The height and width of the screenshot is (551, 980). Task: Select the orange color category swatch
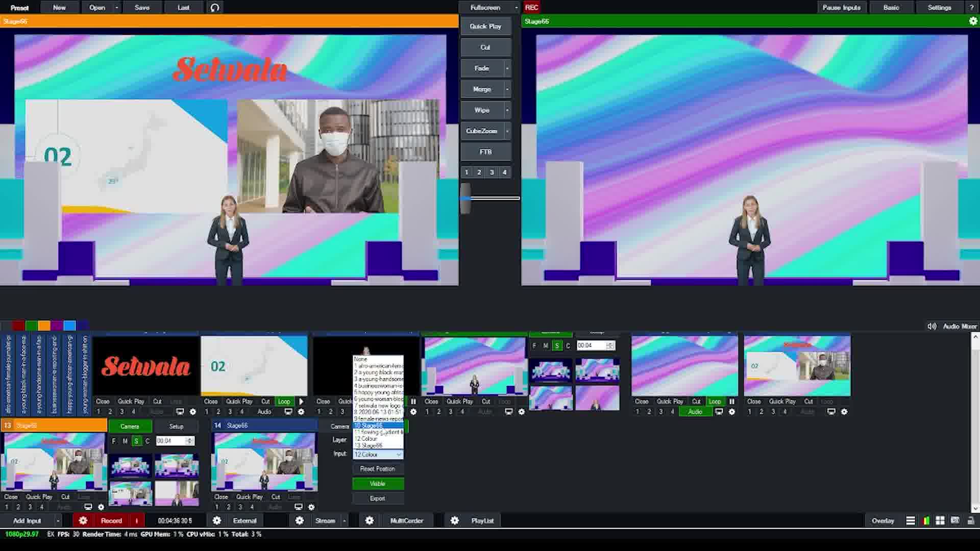[44, 325]
